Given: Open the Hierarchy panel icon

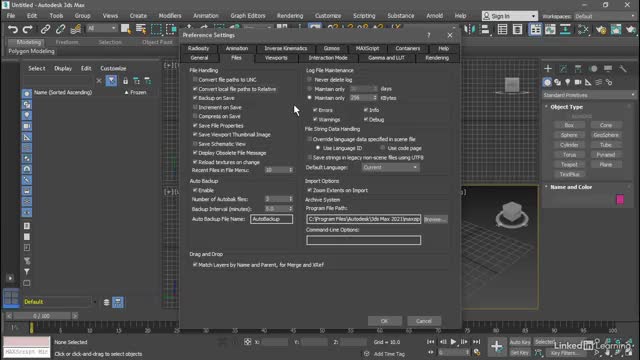Looking at the screenshot, I should point(578,69).
